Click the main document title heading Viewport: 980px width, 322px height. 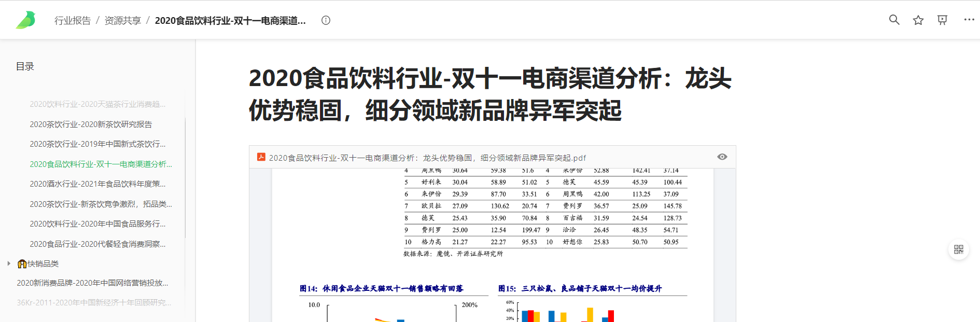coord(490,94)
